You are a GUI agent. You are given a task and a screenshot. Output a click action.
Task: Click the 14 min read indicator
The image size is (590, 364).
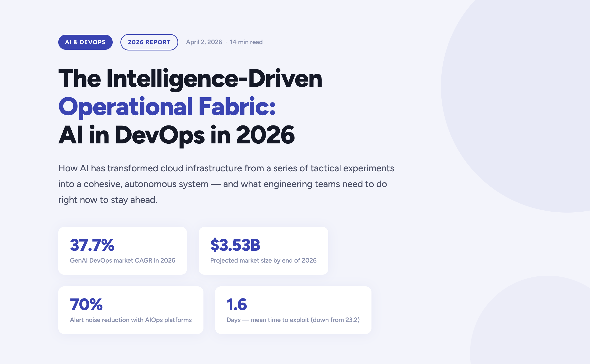[246, 42]
